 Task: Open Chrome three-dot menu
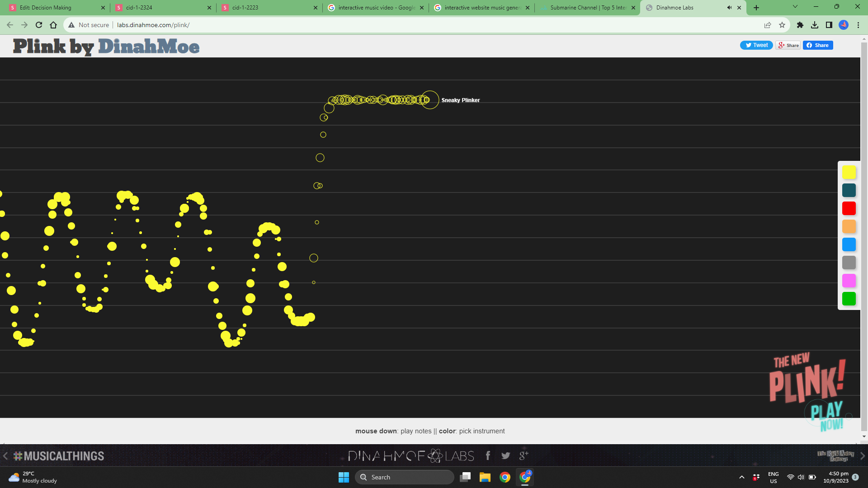pos(858,25)
